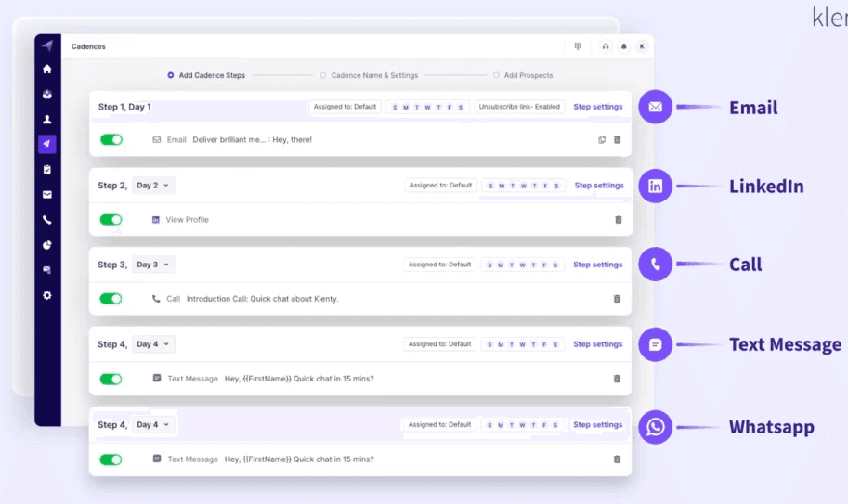The width and height of the screenshot is (848, 504).
Task: Click the 'View Profile' LinkedIn step text
Action: 187,219
